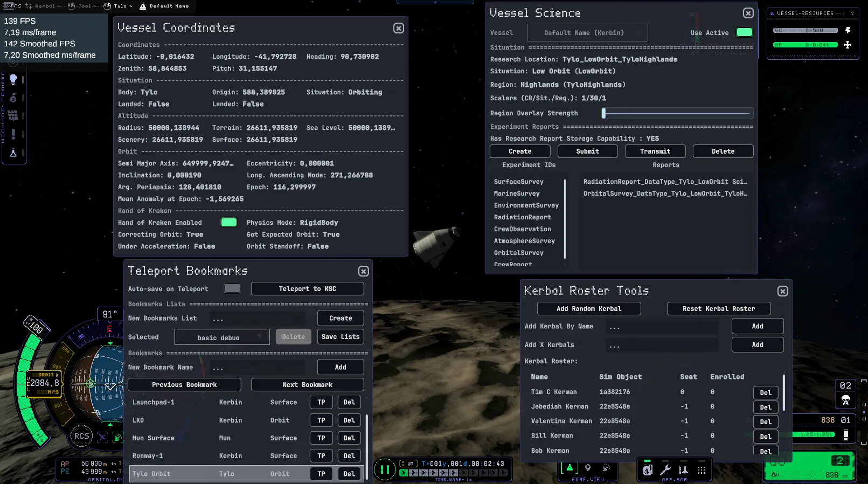Click Add bookmark button

(x=341, y=367)
